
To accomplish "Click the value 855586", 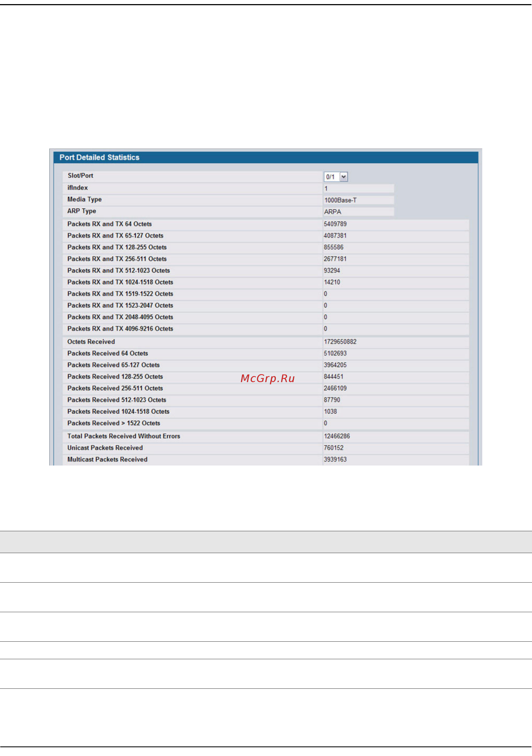I will 333,247.
